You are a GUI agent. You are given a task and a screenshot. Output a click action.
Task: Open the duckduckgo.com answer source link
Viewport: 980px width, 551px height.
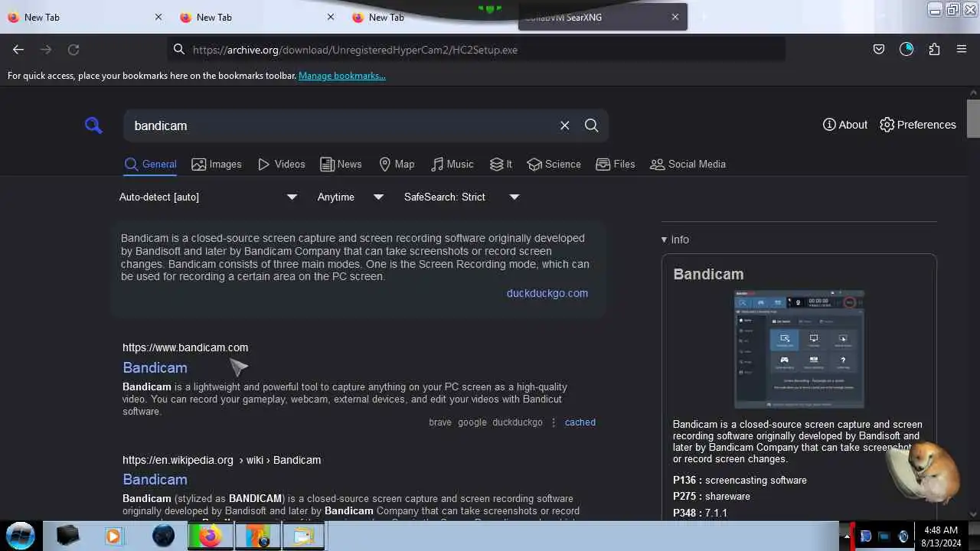tap(547, 293)
